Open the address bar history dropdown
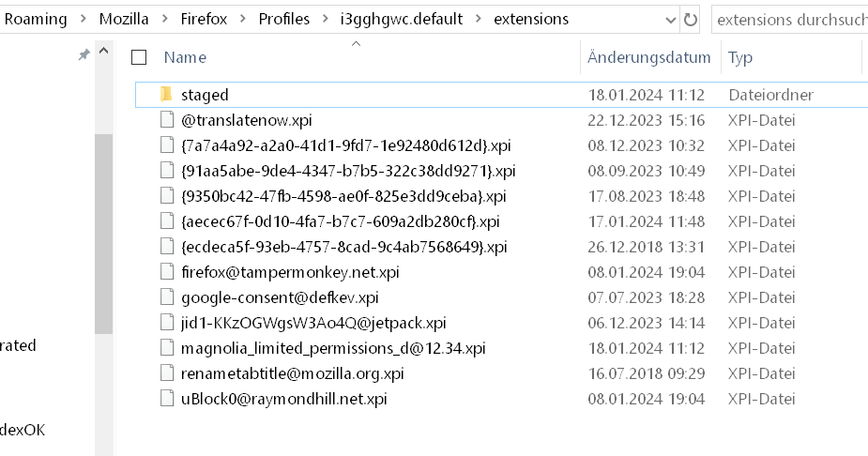The image size is (868, 456). [x=670, y=19]
